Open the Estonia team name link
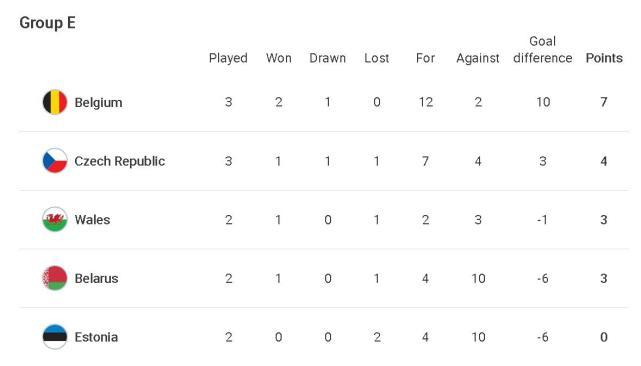 click(x=96, y=337)
